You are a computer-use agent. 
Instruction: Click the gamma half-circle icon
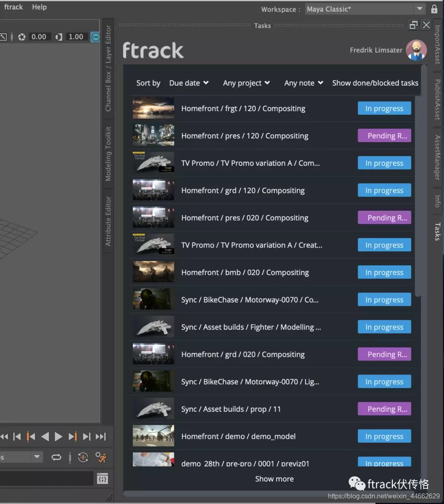59,37
